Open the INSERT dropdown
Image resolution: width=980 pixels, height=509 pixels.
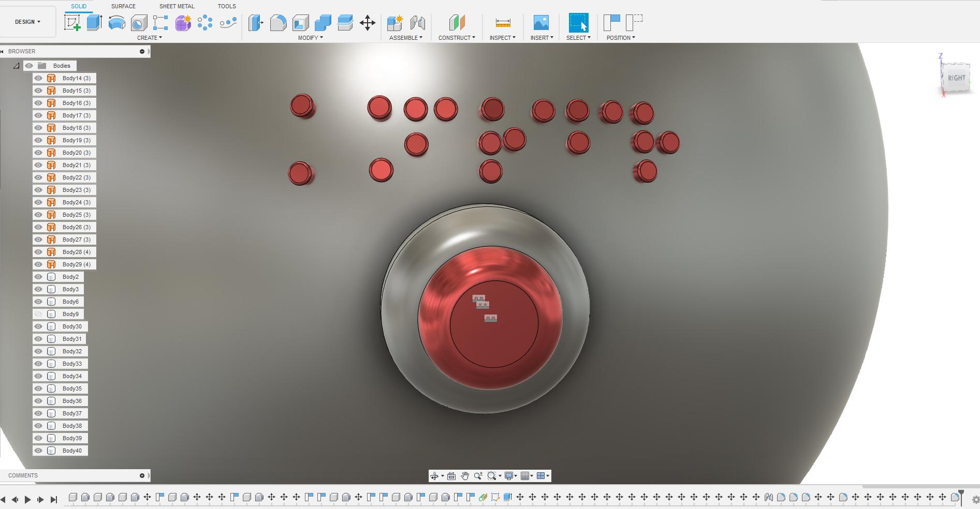[x=542, y=38]
